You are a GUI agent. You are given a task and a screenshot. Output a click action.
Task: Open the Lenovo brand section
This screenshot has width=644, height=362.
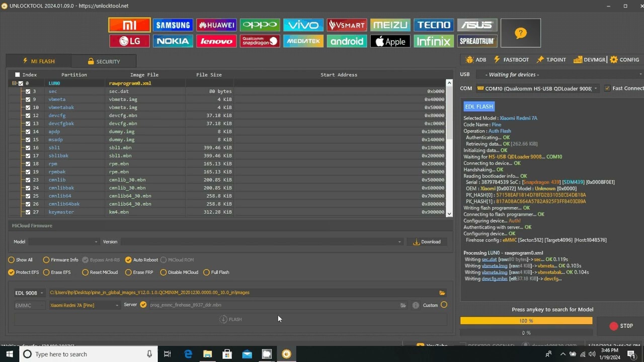point(216,41)
